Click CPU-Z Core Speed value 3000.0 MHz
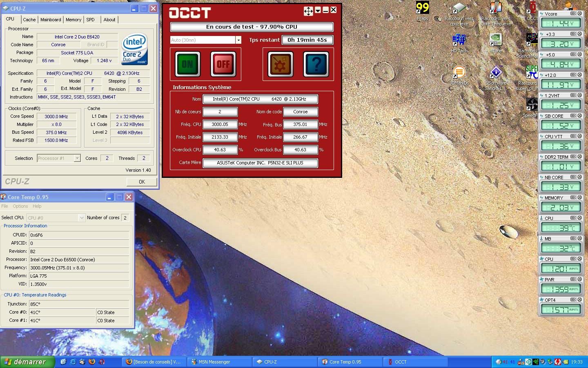 [x=56, y=117]
